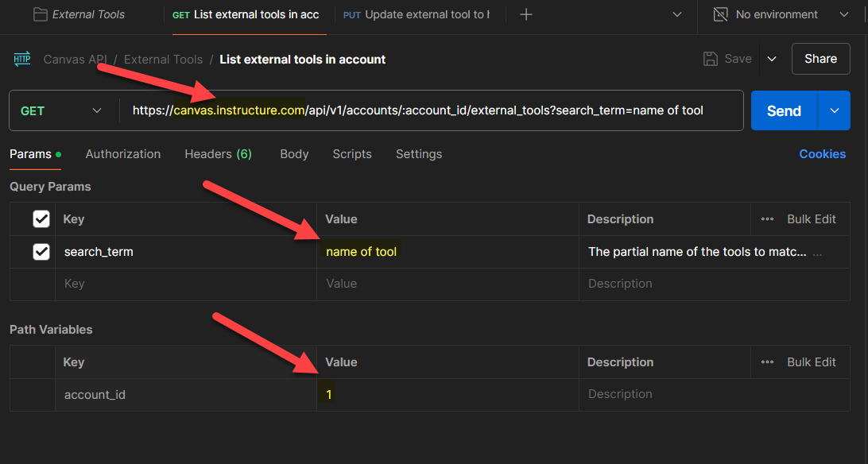Click the Share button
The width and height of the screenshot is (868, 464).
820,58
